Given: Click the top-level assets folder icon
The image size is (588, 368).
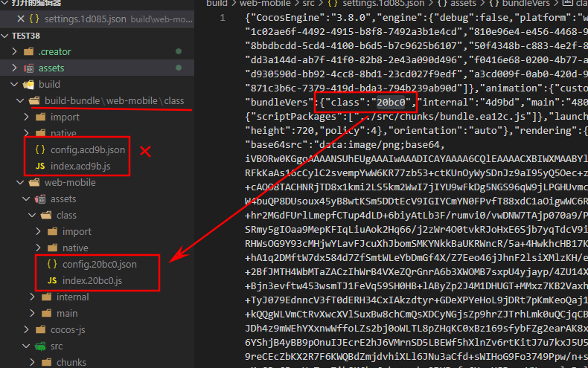Looking at the screenshot, I should tap(28, 68).
